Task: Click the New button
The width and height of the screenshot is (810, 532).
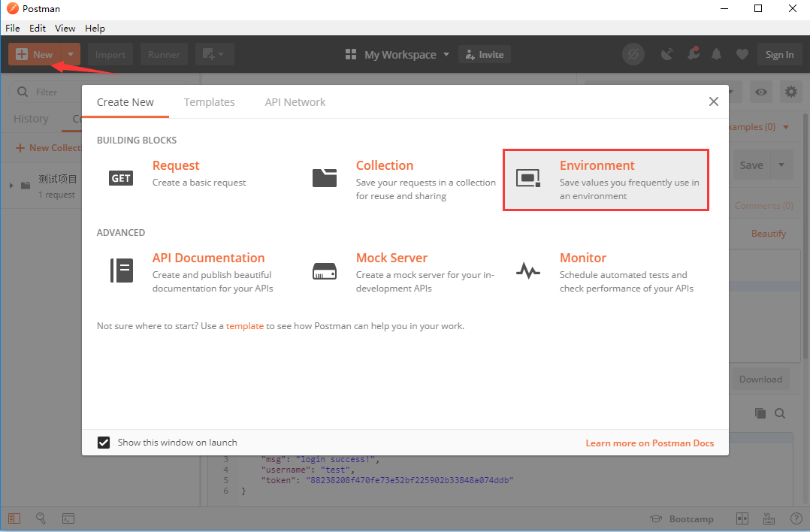Action: tap(35, 54)
